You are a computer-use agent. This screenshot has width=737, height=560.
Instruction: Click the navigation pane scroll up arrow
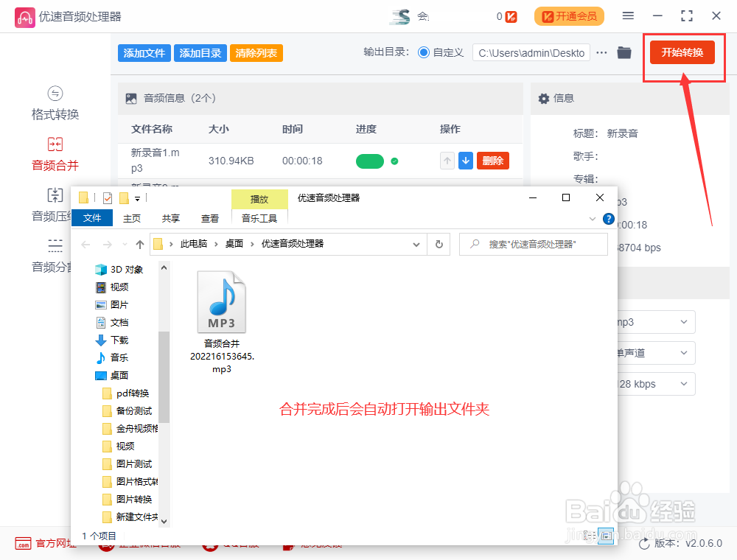(x=164, y=267)
